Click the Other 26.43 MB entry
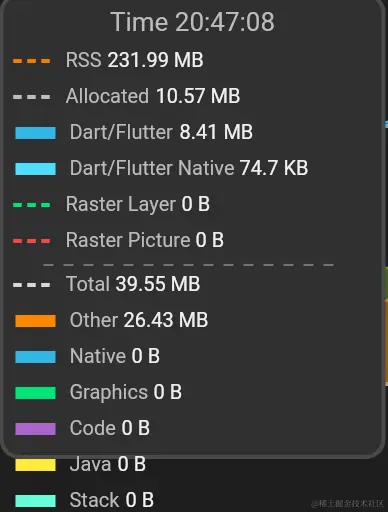The width and height of the screenshot is (388, 512). pos(139,320)
